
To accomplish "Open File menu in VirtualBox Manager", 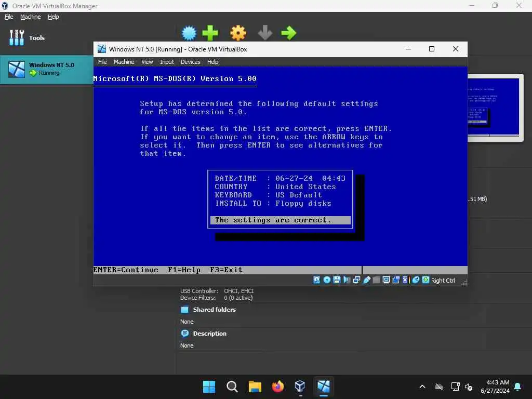I will [9, 17].
